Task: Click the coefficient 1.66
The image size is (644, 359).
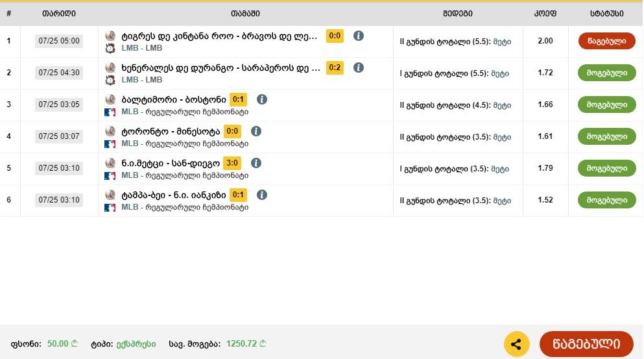Action: tap(545, 105)
